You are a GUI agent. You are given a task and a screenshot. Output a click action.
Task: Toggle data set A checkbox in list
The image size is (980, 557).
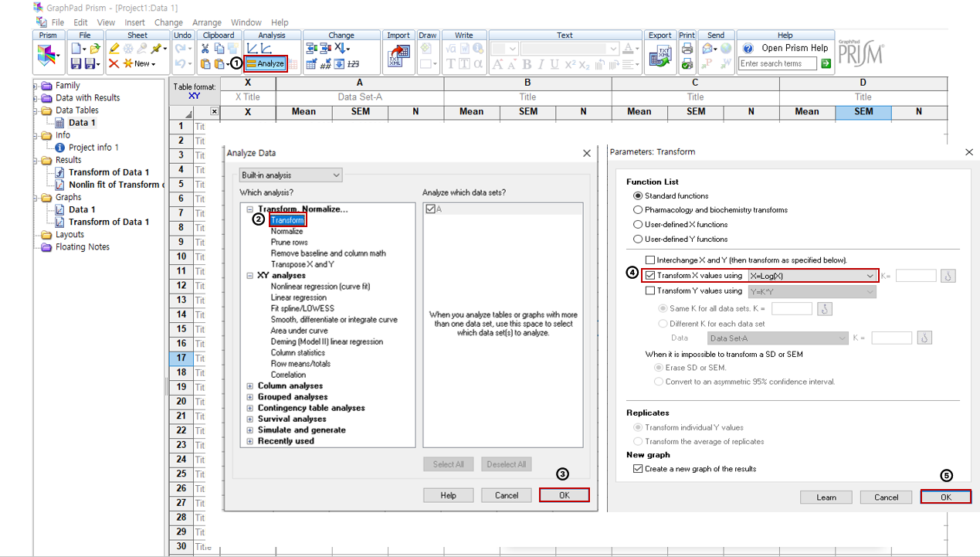pos(430,209)
